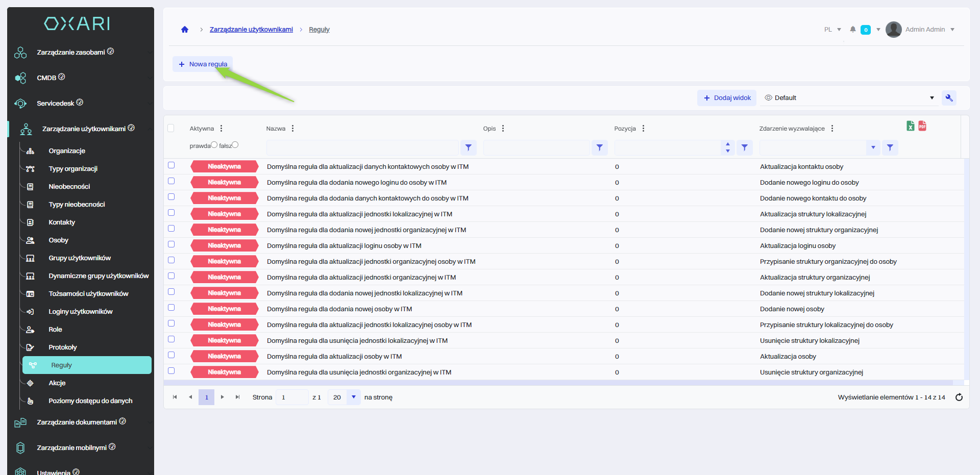Open Aktywna column options menu

click(x=221, y=129)
